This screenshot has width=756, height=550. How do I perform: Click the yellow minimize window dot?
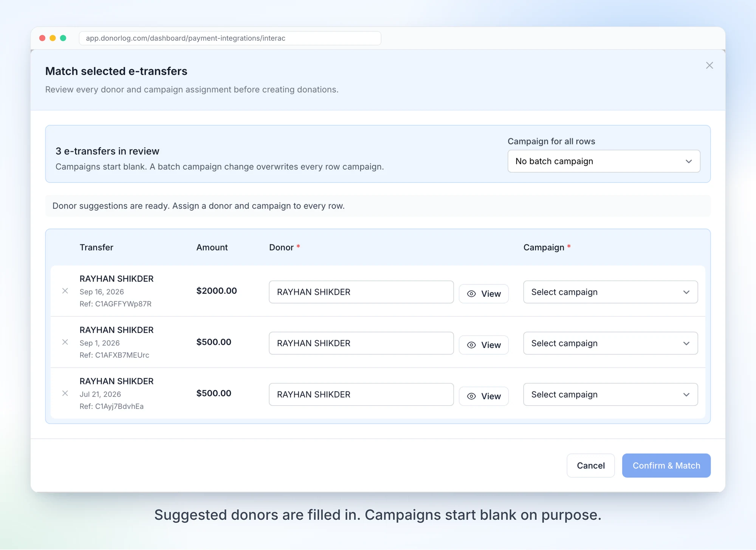tap(53, 38)
